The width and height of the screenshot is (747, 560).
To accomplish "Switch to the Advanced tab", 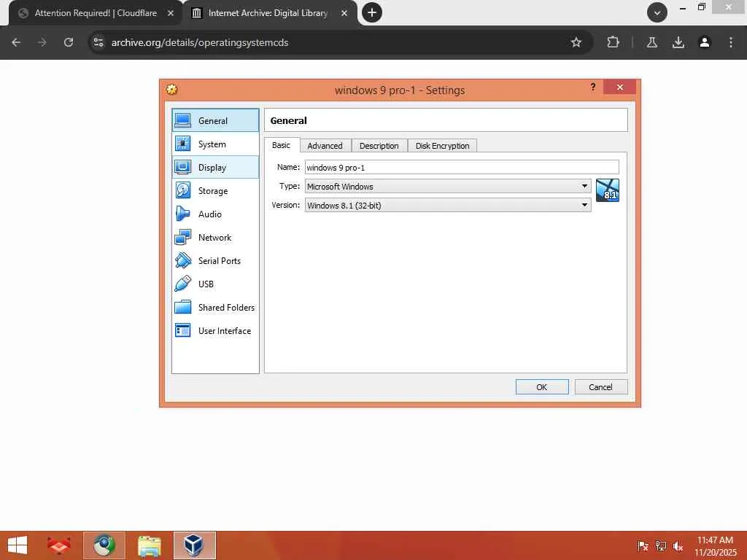I will click(325, 146).
